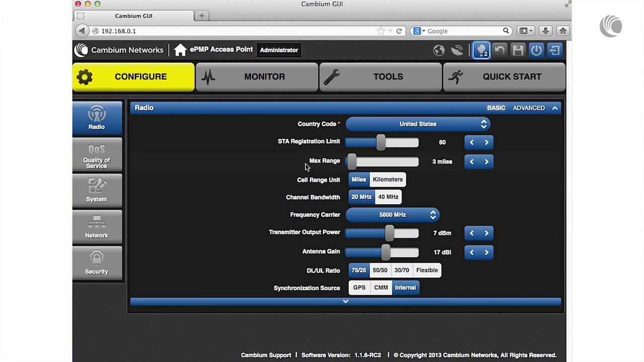Screen dimensions: 644x362
Task: Click the Administrator button
Action: pos(279,50)
